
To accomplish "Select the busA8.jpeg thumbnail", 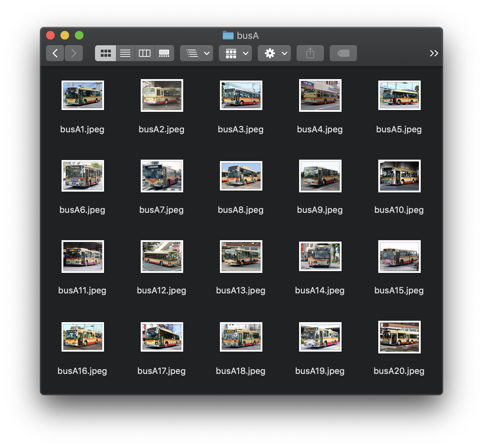I will (241, 176).
